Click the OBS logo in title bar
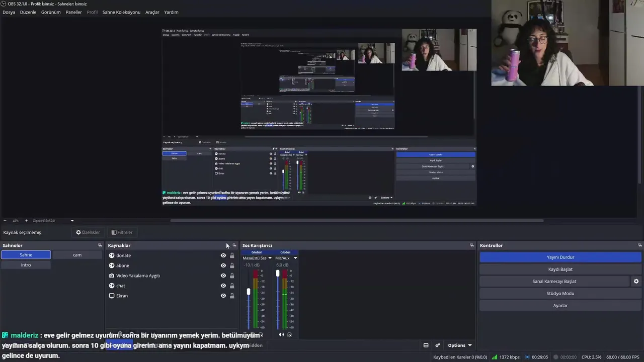Viewport: 644px width, 362px height. click(3, 4)
